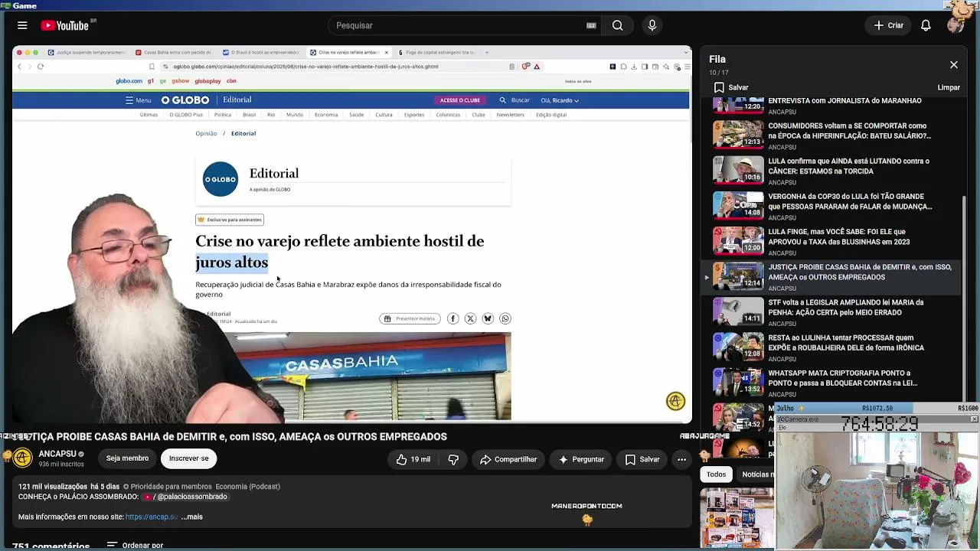Viewport: 980px width, 551px height.
Task: Expand the Olá, Ricardo dropdown in video
Action: [x=560, y=100]
